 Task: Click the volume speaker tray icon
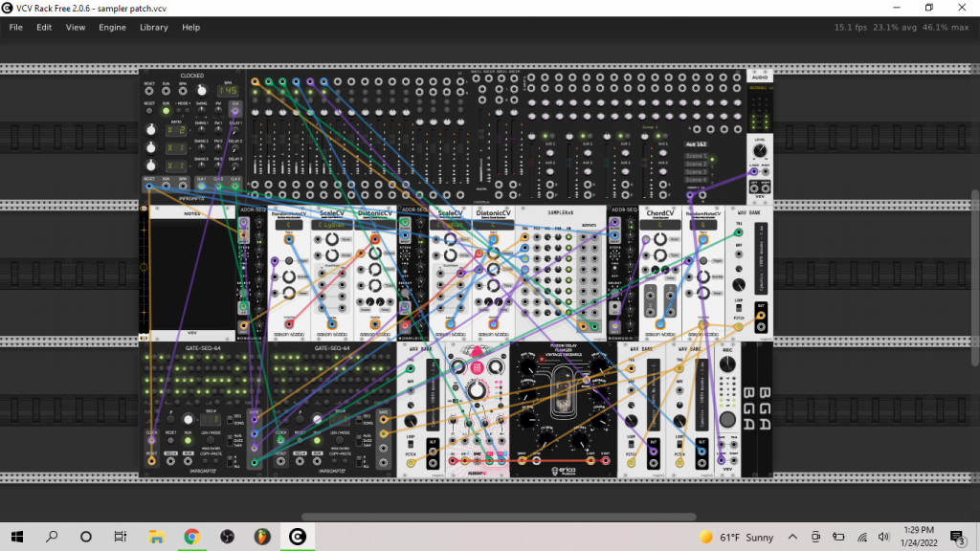(x=883, y=537)
